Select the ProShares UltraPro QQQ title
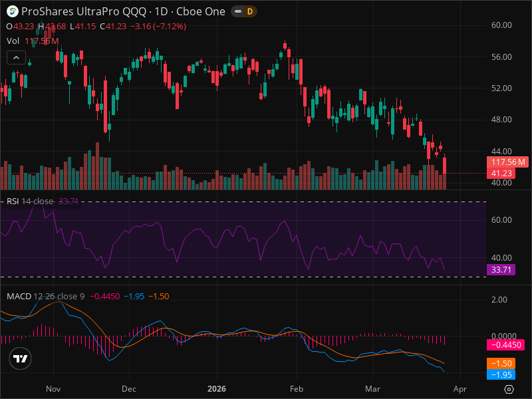The height and width of the screenshot is (399, 532). click(x=84, y=11)
